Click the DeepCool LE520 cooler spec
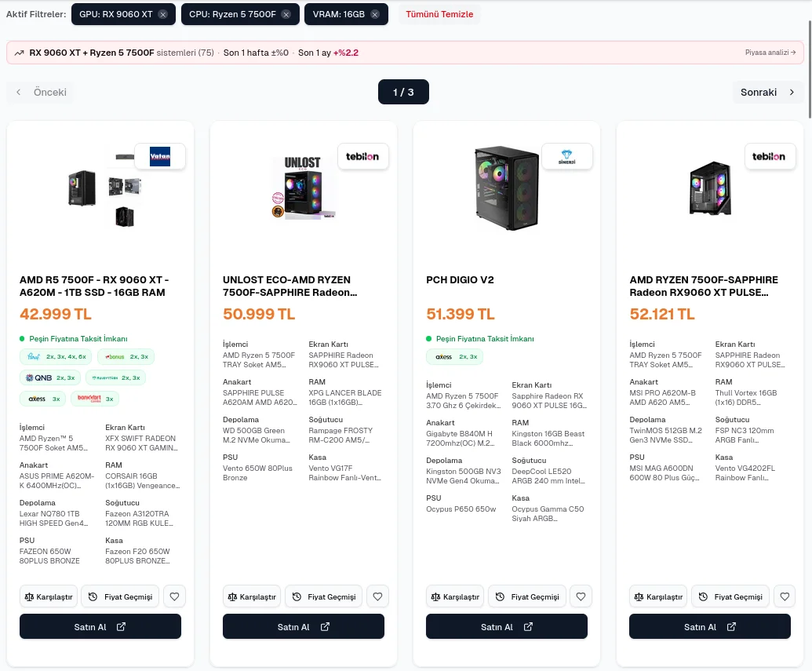The image size is (812, 671). [x=548, y=476]
